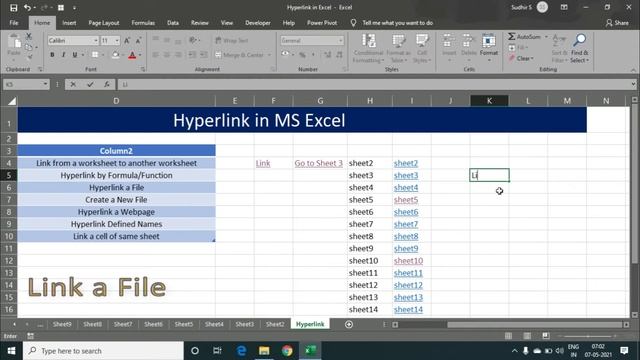Toggle Bold formatting
Image resolution: width=640 pixels, height=360 pixels.
[52, 55]
